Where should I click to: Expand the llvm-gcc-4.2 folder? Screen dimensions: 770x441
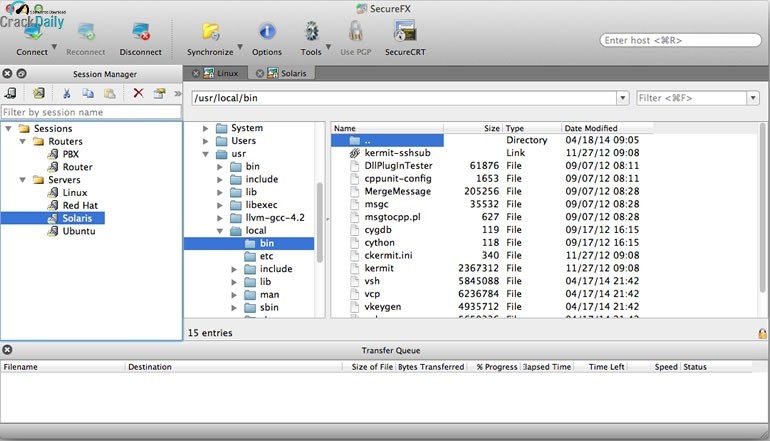[x=220, y=218]
